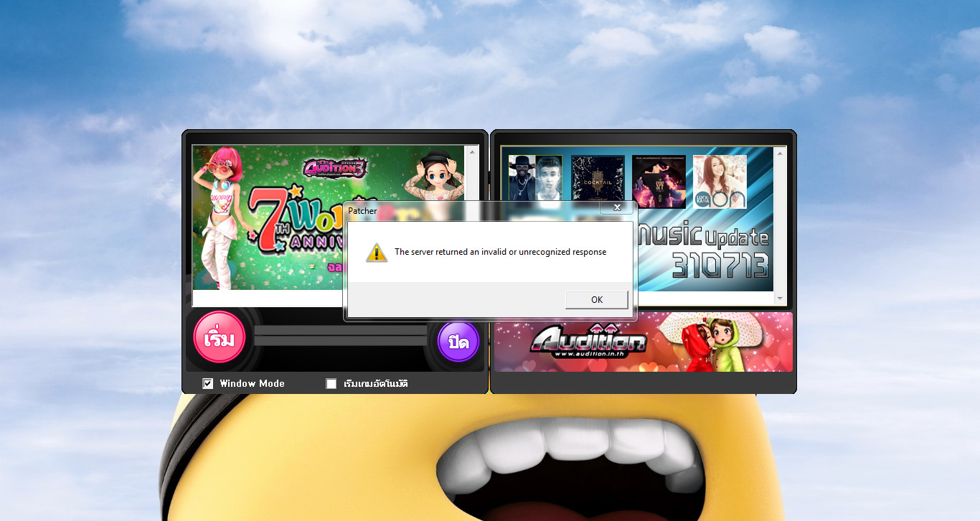Screen dimensions: 980x521
Task: Click the 'Patcher' dialog title text
Action: pyautogui.click(x=362, y=211)
